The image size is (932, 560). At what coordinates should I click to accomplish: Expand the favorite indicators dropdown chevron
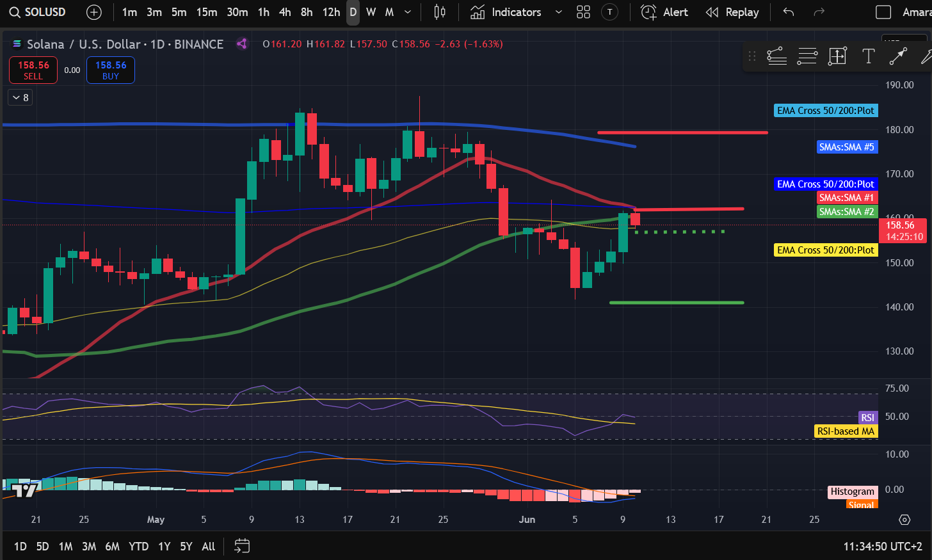click(559, 12)
